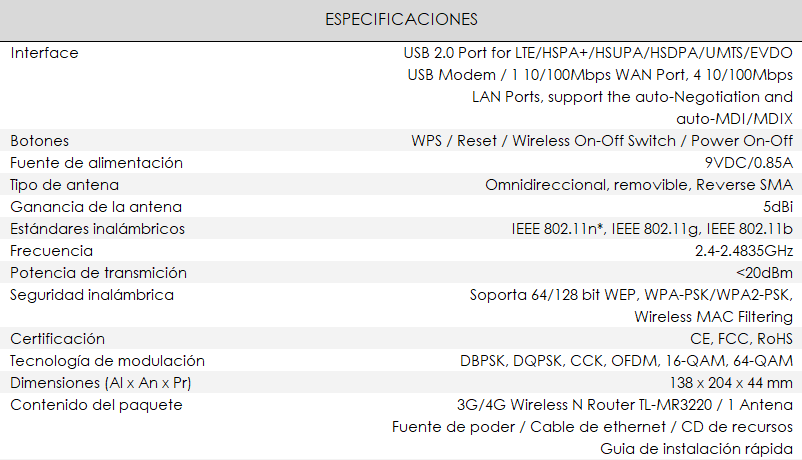Screen dimensions: 802x460
Task: Click Omnidireccional, removible, Reverse SMA text
Action: point(639,185)
